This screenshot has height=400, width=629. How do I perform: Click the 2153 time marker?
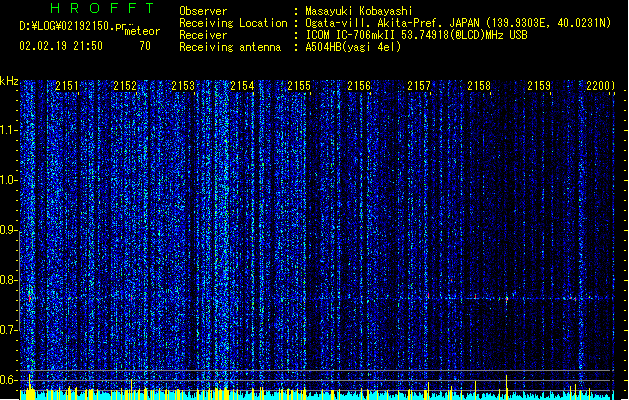pyautogui.click(x=183, y=86)
